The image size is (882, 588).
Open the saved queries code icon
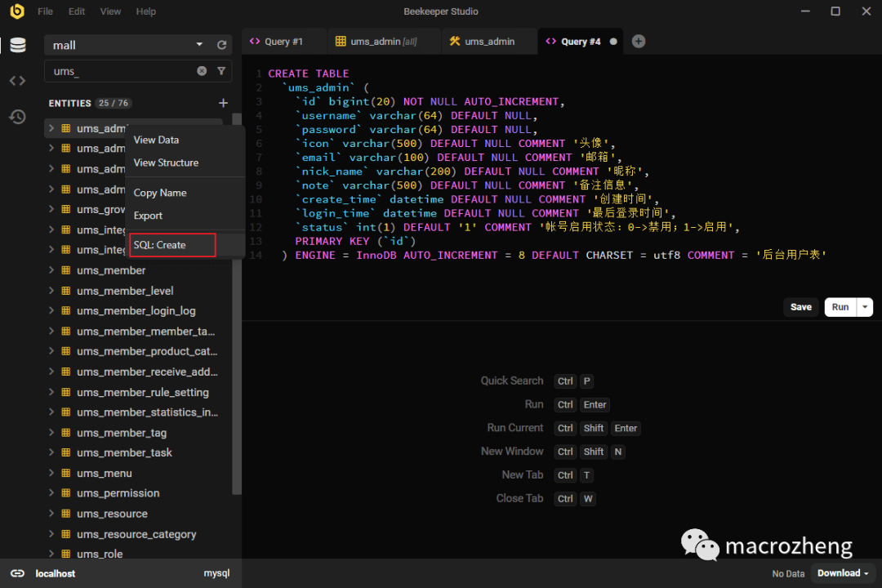[x=17, y=81]
